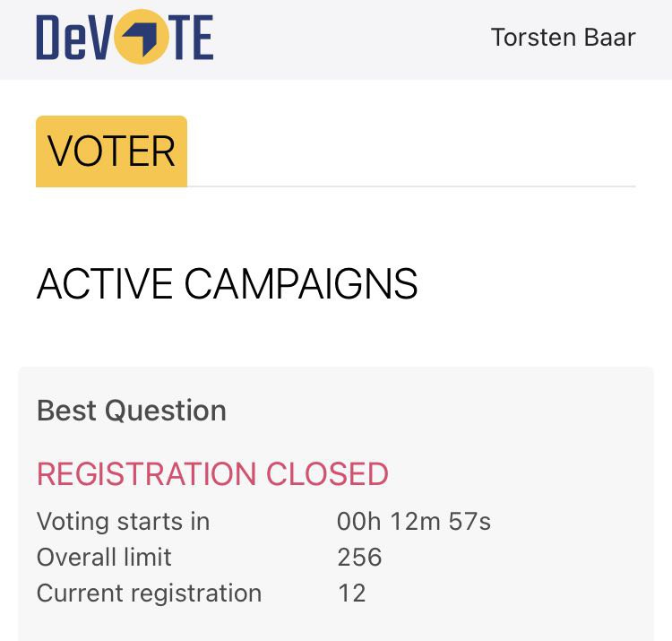Click the overall limit value 256
The width and height of the screenshot is (672, 641).
coord(359,557)
